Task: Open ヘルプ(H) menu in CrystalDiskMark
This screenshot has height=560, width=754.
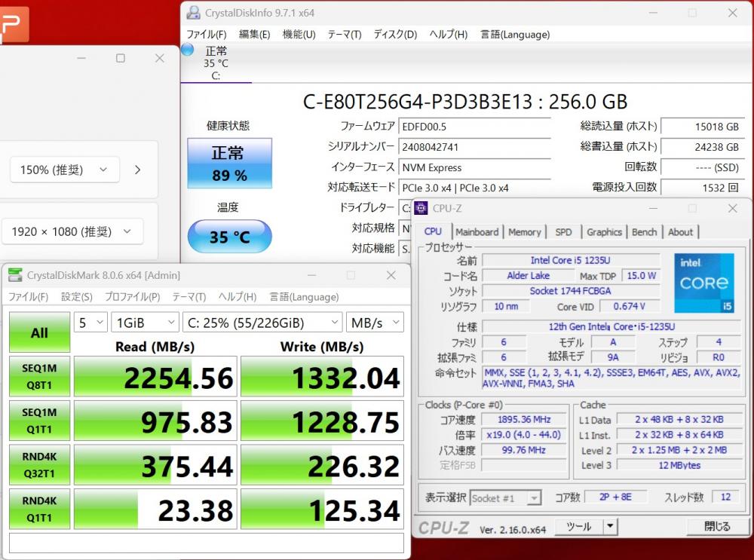Action: (x=237, y=297)
